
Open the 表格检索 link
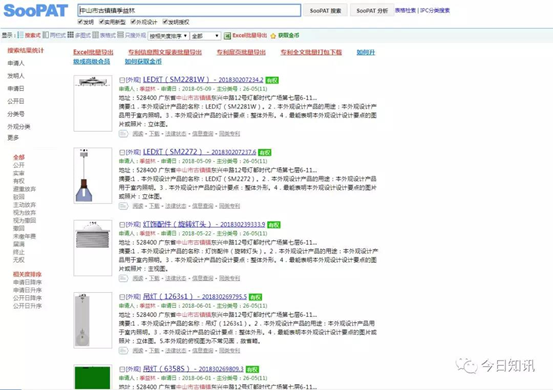(405, 11)
